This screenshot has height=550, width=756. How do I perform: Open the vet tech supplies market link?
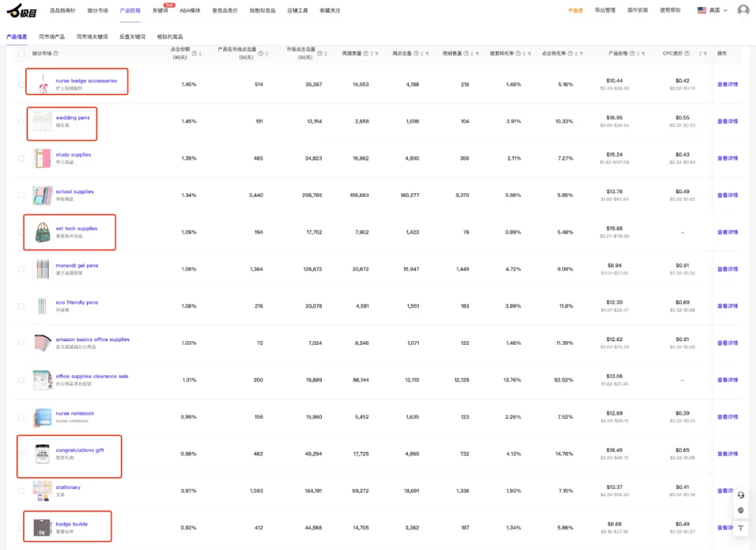76,228
